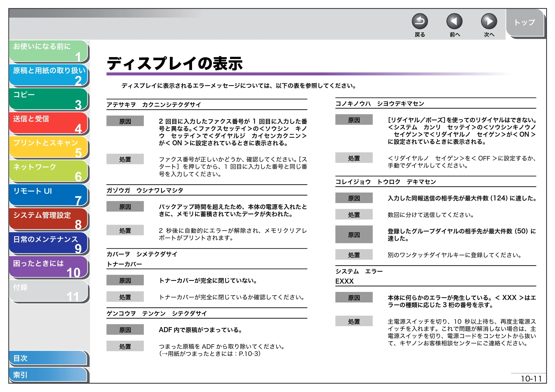Open chapter 2 原稿と用紙の取り扱い
The height and width of the screenshot is (392, 555).
tap(49, 75)
